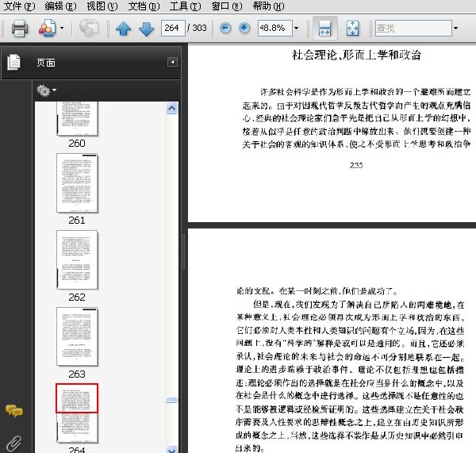Go to next page with down arrow
Screen dimensions: 476x453
[146, 29]
